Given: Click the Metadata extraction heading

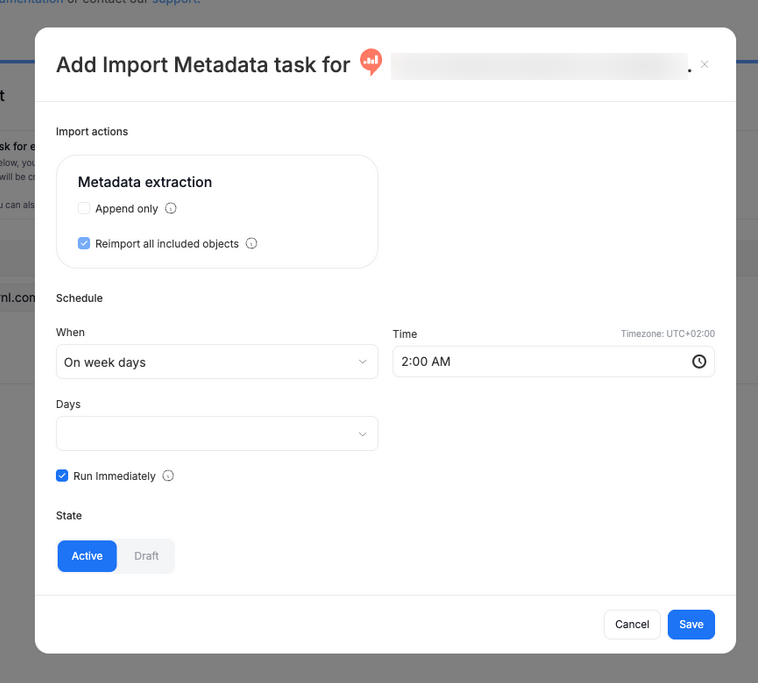Looking at the screenshot, I should (x=145, y=182).
